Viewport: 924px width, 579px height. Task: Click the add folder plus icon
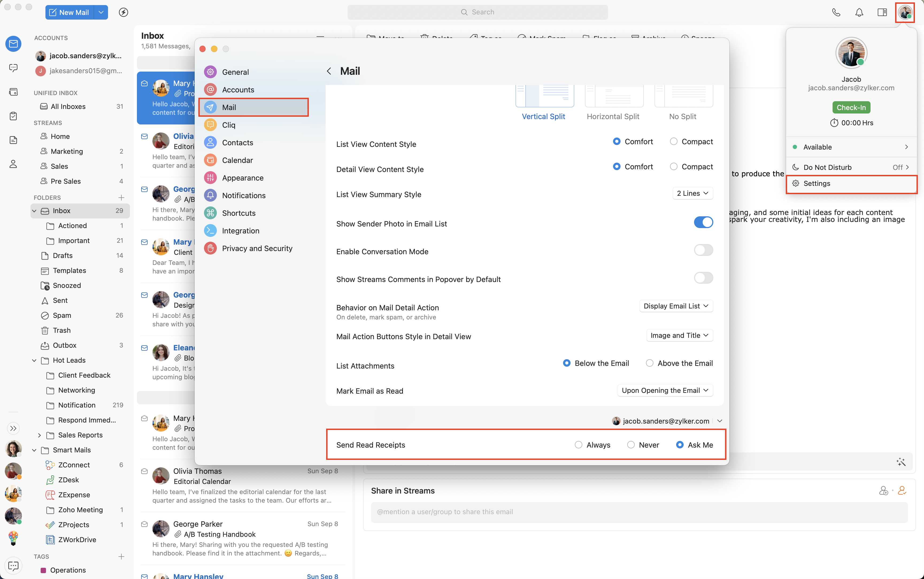point(121,198)
